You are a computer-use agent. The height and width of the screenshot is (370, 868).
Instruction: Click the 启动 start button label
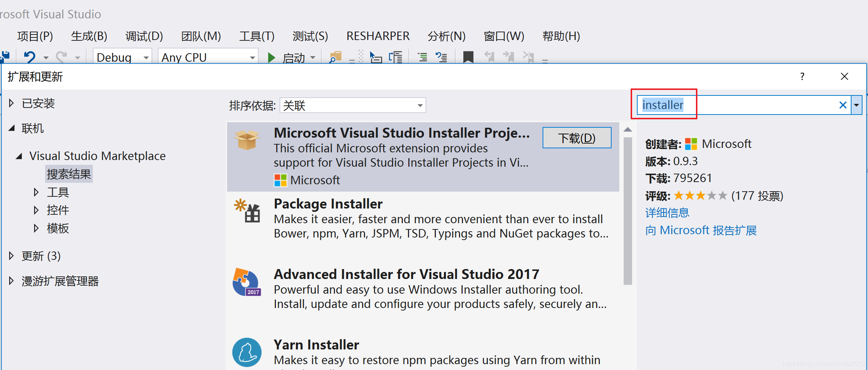[x=293, y=58]
